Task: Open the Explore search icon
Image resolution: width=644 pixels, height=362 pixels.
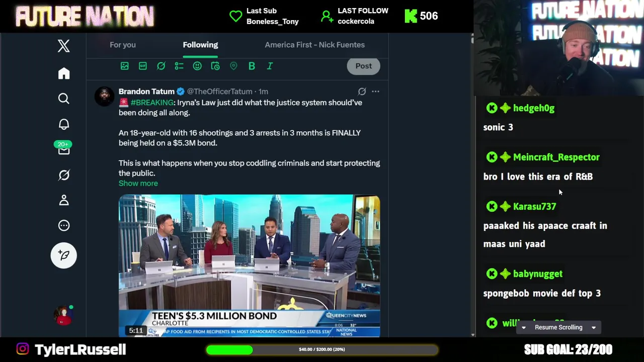Action: pos(63,99)
